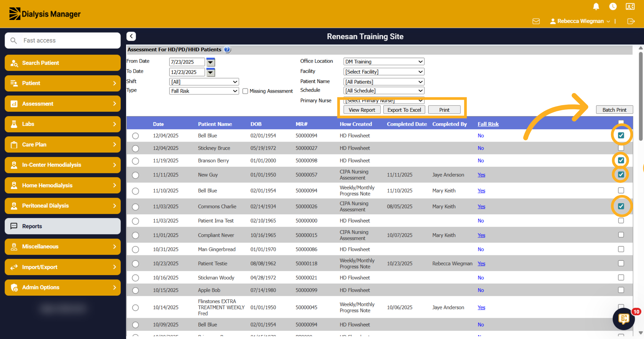Open the Search Patient menu item
The width and height of the screenshot is (644, 339).
63,63
